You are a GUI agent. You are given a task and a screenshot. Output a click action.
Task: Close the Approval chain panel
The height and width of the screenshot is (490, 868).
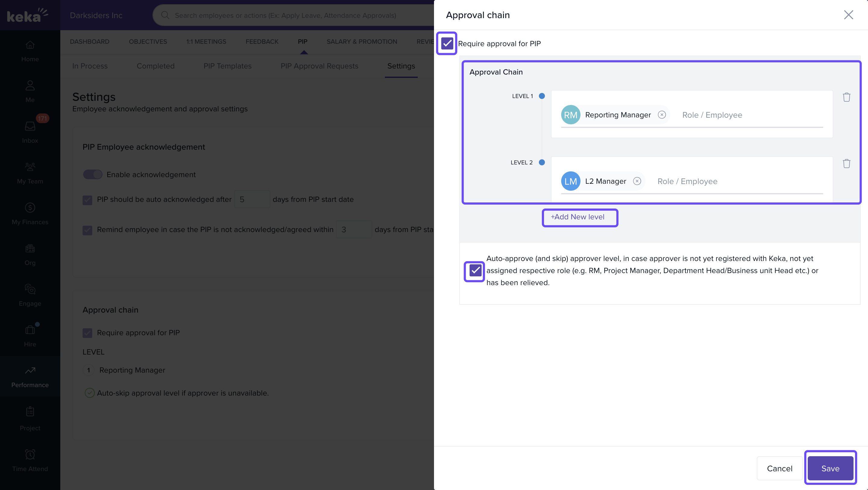point(848,15)
